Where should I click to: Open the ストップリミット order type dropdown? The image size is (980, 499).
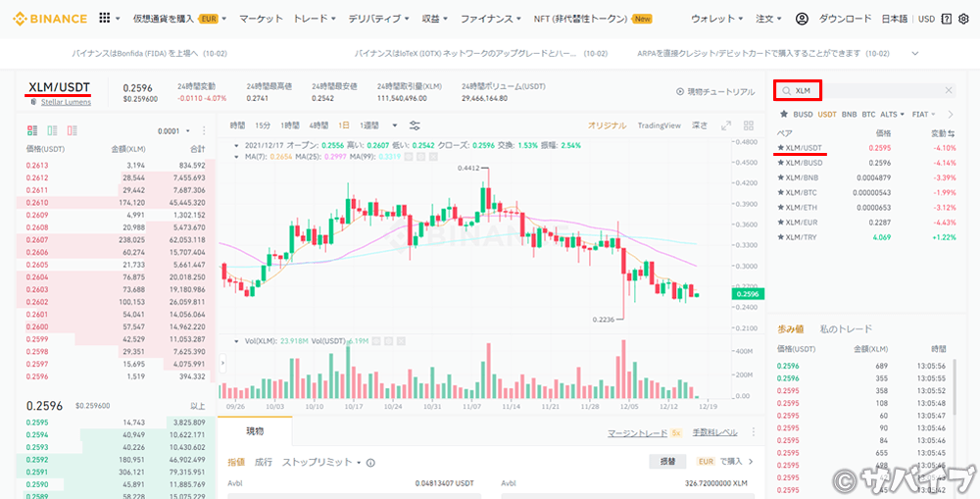321,462
